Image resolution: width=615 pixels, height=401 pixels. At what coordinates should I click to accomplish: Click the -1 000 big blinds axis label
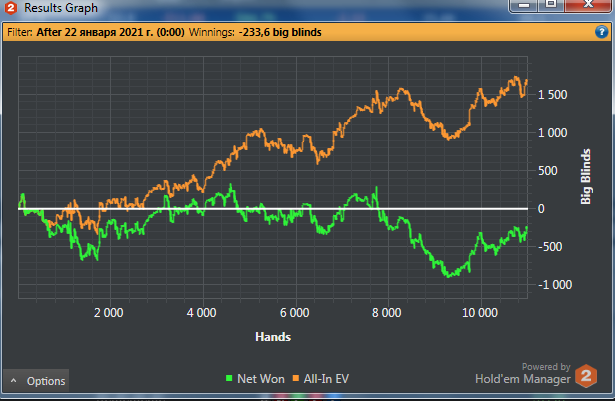555,285
